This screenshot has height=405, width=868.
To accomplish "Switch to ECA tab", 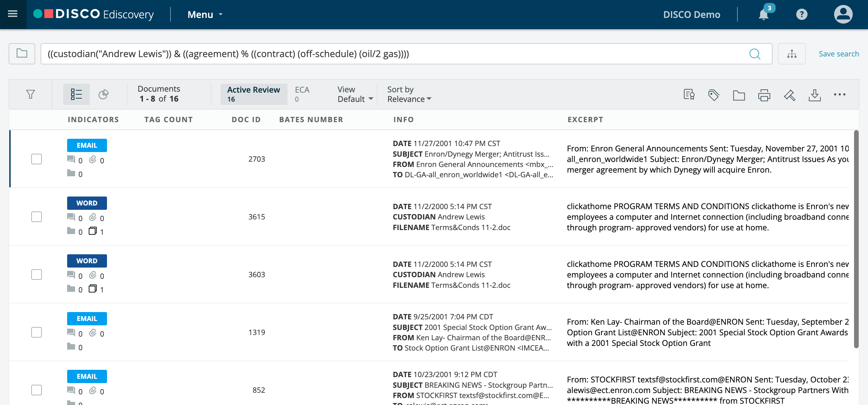I will tap(302, 94).
